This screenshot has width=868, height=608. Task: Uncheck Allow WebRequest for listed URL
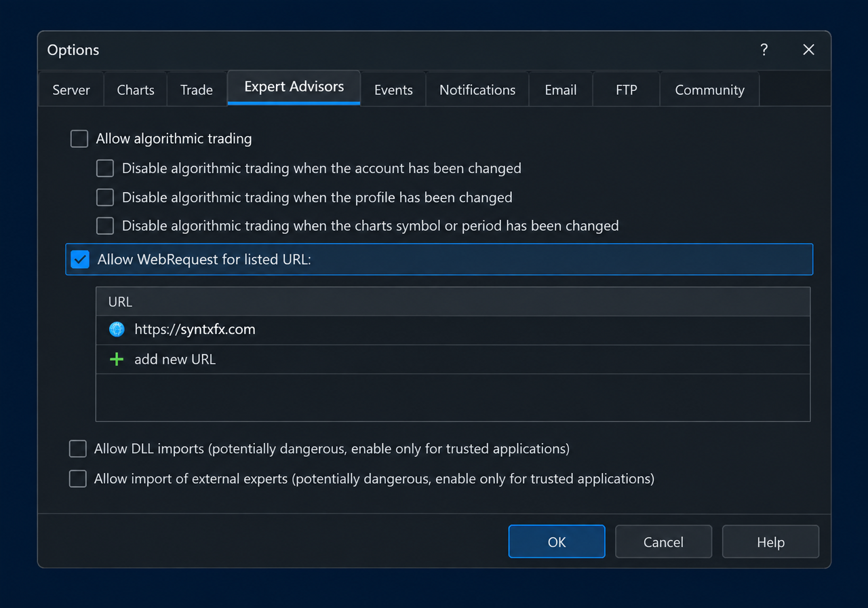pos(80,259)
